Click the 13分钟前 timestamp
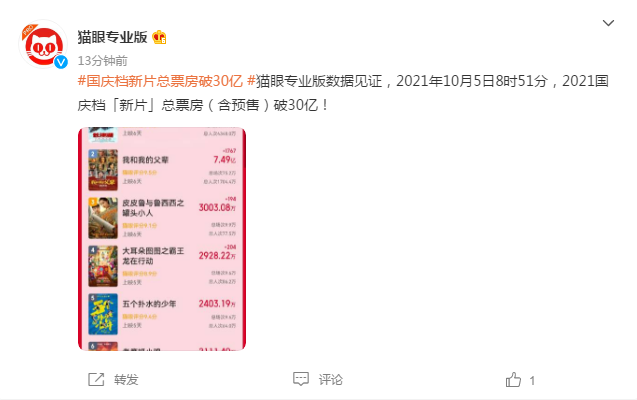637x400 pixels. pyautogui.click(x=102, y=61)
